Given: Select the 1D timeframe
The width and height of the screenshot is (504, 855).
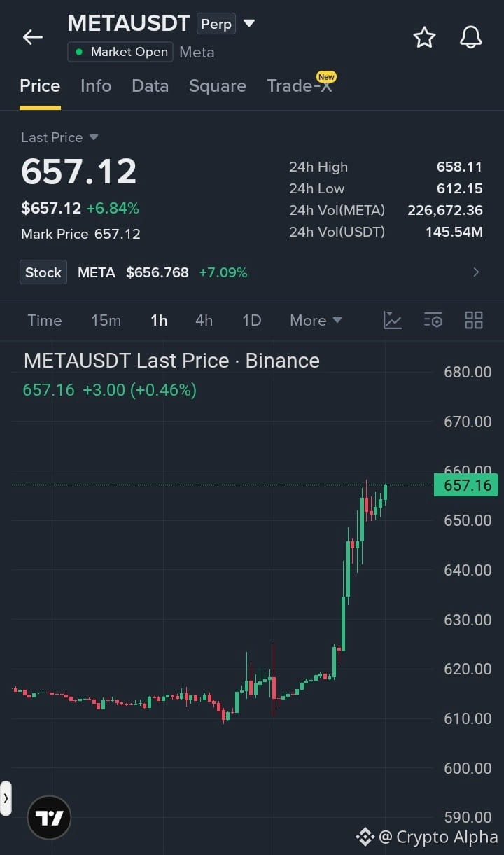Looking at the screenshot, I should coord(251,320).
